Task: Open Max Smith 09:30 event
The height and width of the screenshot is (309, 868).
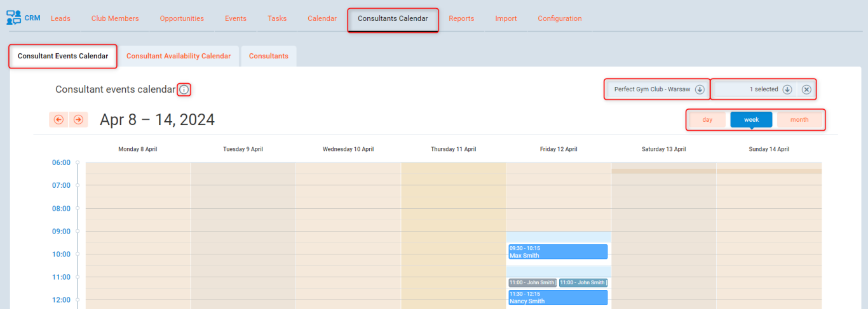Action: click(x=558, y=252)
